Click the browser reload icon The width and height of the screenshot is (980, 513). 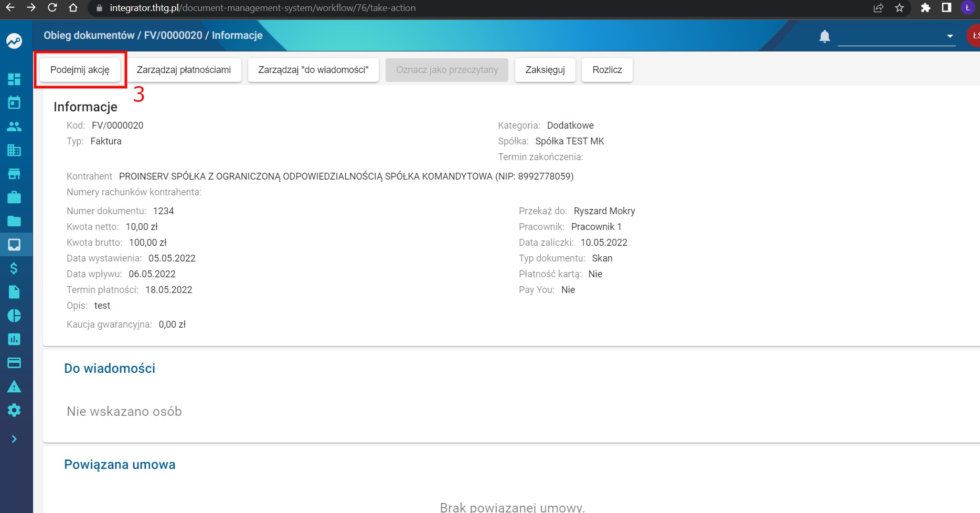[x=52, y=8]
